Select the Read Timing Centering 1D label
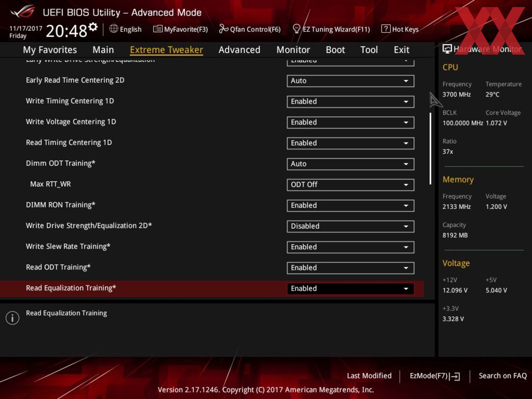 (x=69, y=142)
